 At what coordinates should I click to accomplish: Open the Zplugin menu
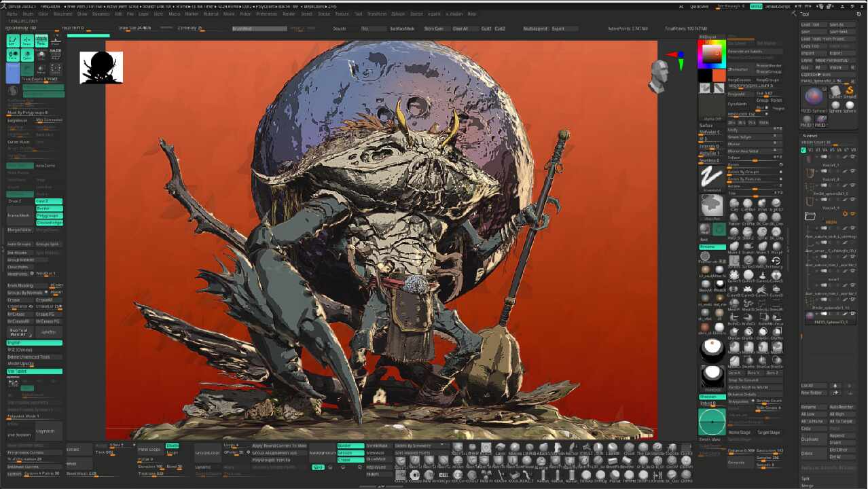point(398,14)
